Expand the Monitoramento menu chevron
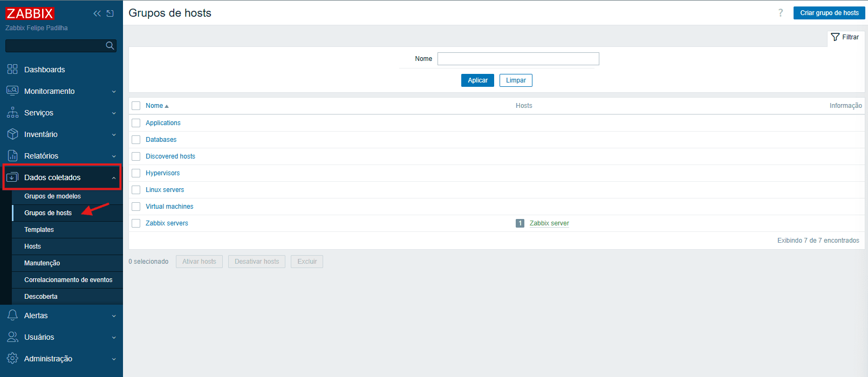 [x=114, y=92]
